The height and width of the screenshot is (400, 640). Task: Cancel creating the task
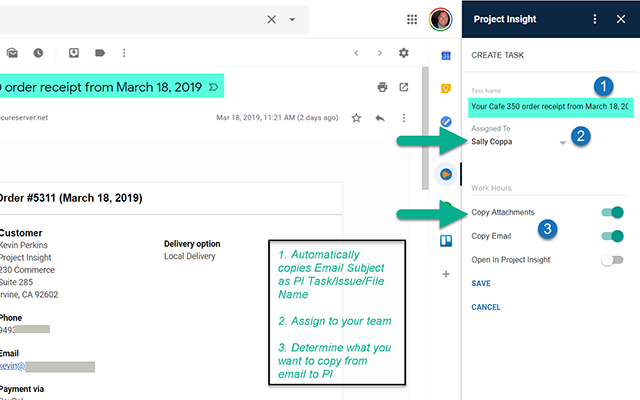[x=486, y=307]
